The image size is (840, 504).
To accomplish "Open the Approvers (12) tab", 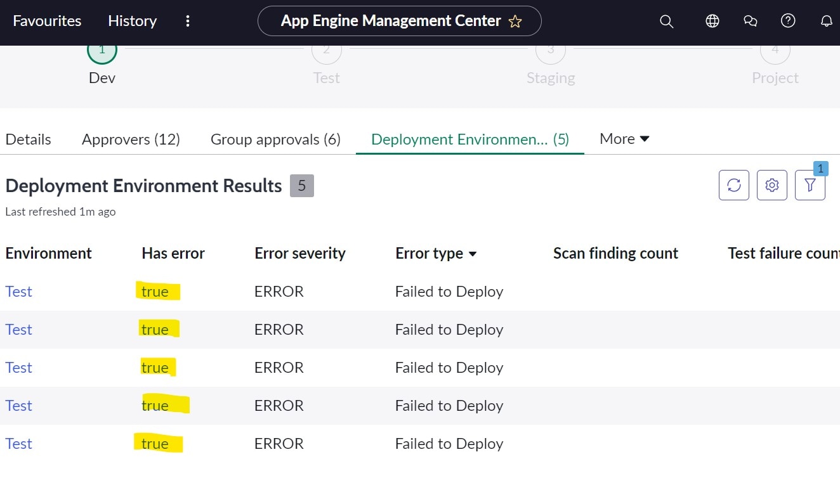I will click(x=131, y=139).
